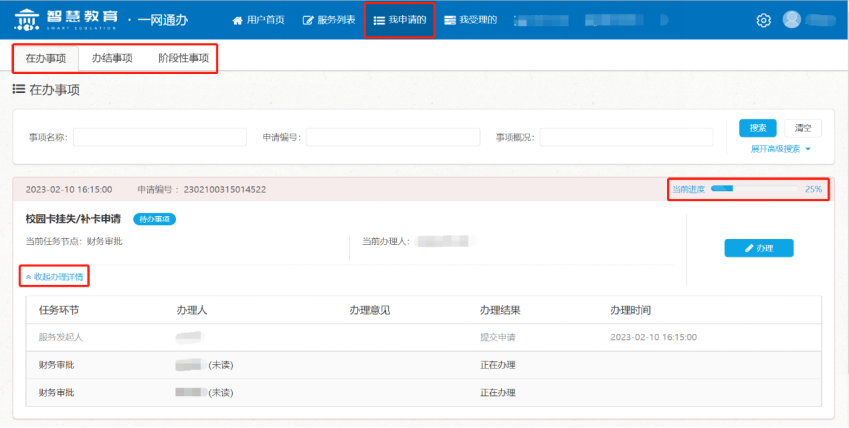Expand 展开高级搜索 options

[x=780, y=149]
